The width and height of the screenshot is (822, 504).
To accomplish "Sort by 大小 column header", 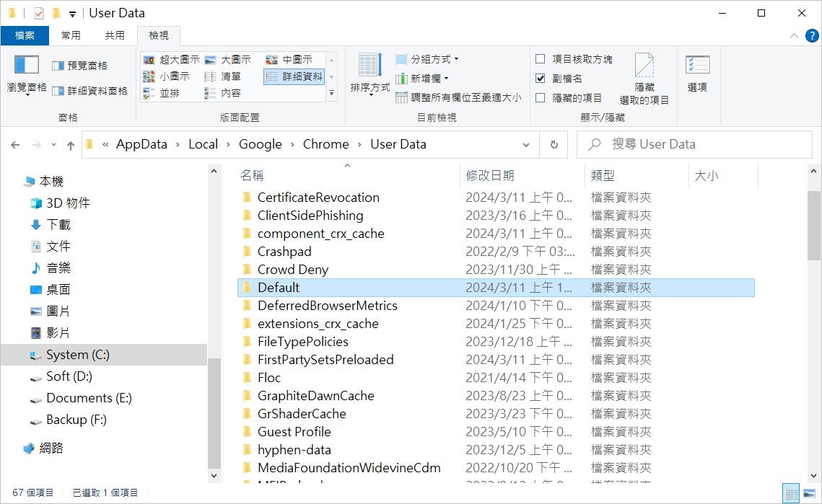I will [x=723, y=175].
